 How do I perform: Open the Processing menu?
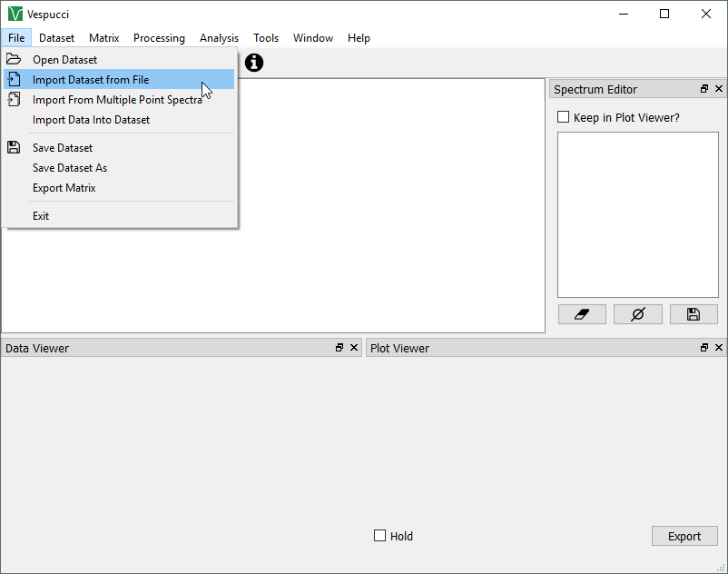tap(159, 37)
